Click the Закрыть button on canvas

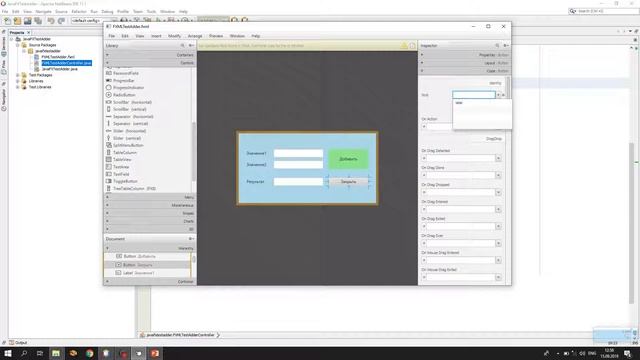click(349, 181)
